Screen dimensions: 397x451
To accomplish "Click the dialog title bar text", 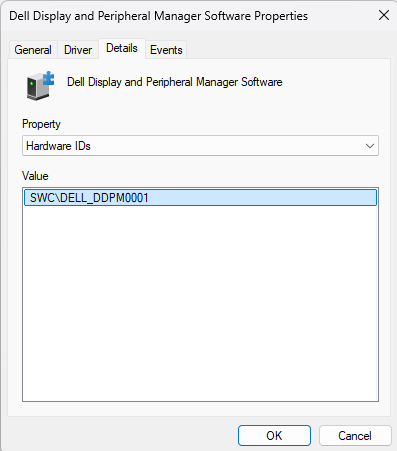I will (158, 16).
